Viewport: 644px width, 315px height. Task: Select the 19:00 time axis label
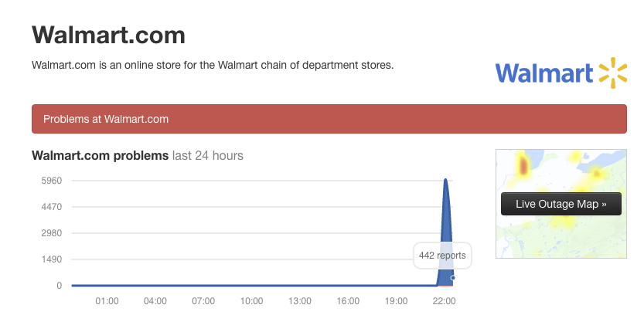coord(396,300)
